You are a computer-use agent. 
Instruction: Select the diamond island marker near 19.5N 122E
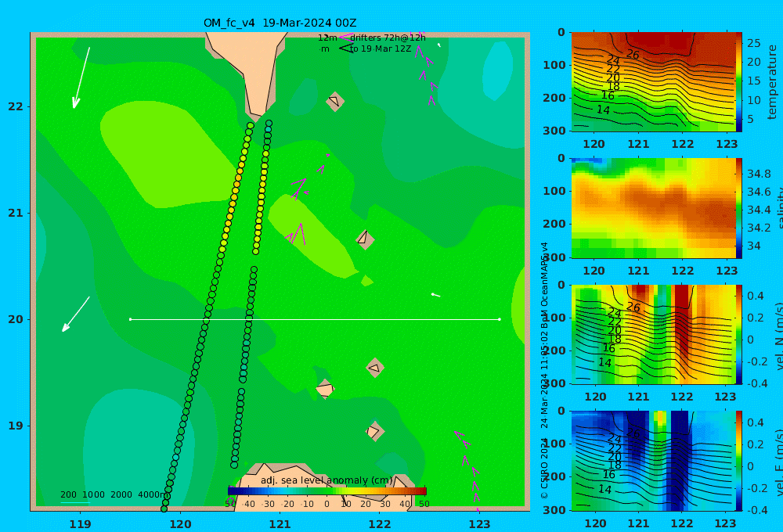coord(375,368)
